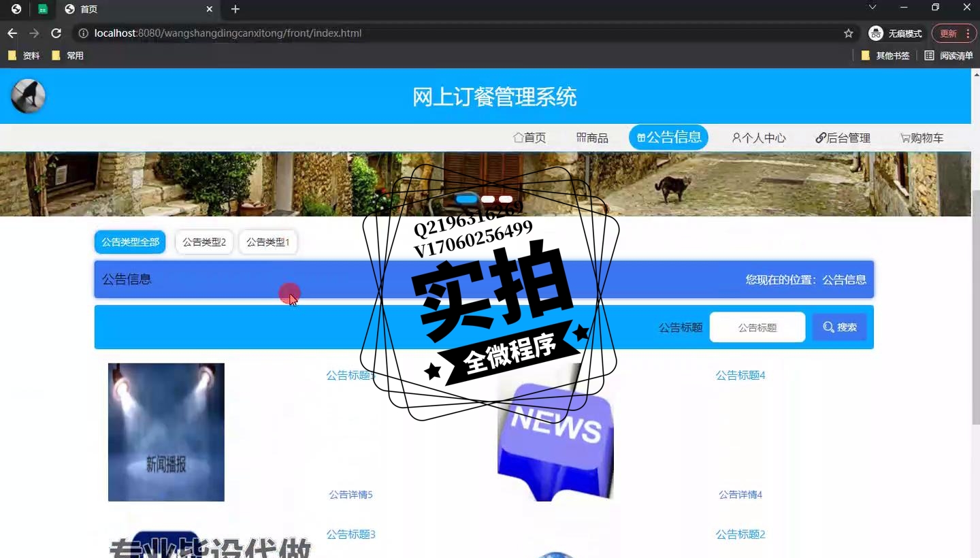Open the 常用 bookmark folder
Image resolution: width=980 pixels, height=558 pixels.
(x=68, y=56)
